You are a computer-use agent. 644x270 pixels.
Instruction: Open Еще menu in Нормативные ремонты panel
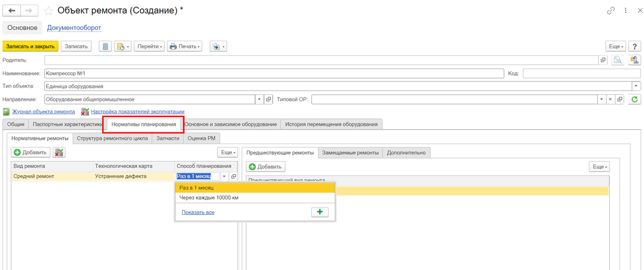click(227, 153)
